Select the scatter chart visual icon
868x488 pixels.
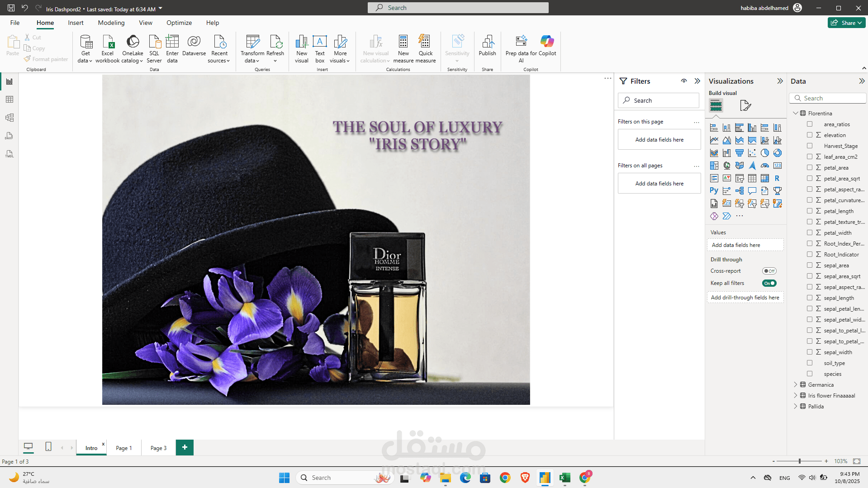tap(752, 153)
